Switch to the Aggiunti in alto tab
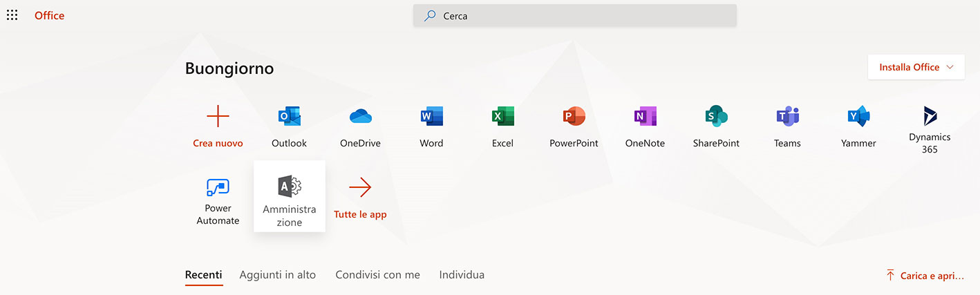Image resolution: width=980 pixels, height=295 pixels. pos(278,275)
